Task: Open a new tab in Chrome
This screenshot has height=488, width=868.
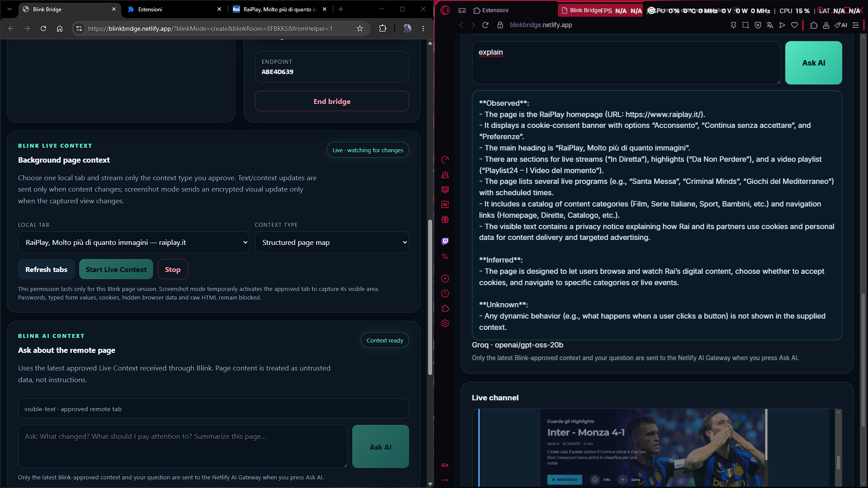Action: coord(341,9)
